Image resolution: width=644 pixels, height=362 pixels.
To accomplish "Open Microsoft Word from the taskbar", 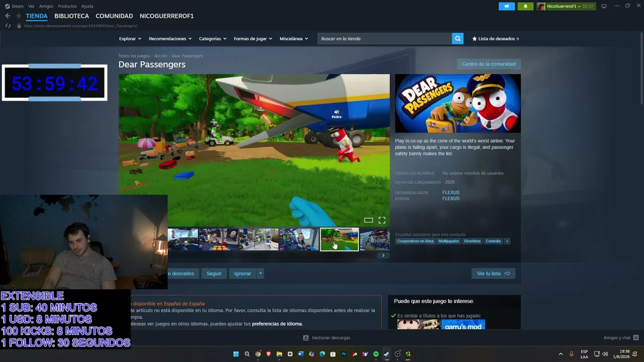I will coord(301,354).
